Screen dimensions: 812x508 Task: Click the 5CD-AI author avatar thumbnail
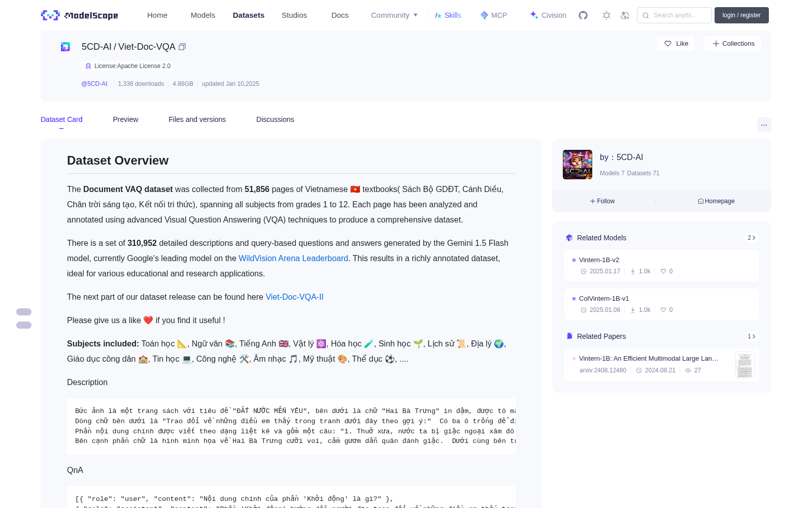click(x=578, y=165)
